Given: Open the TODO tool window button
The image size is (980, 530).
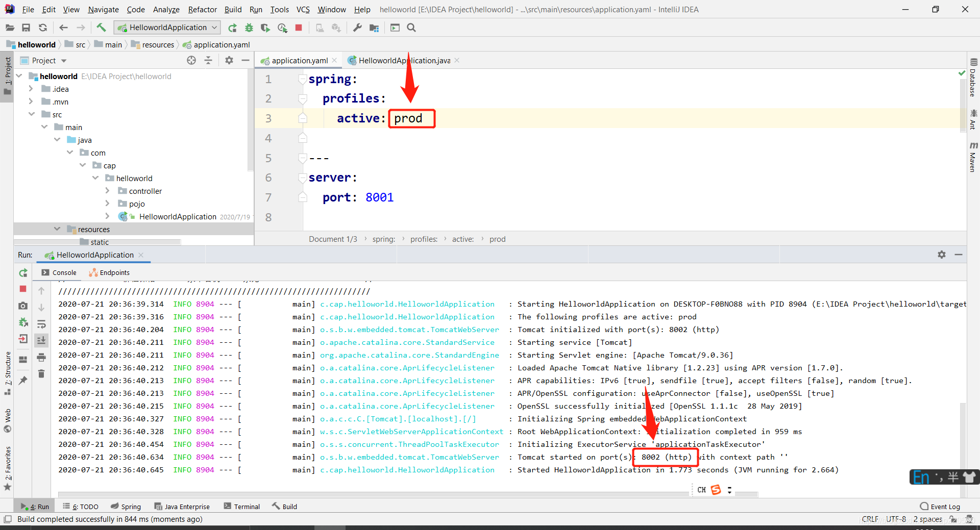Looking at the screenshot, I should 81,507.
